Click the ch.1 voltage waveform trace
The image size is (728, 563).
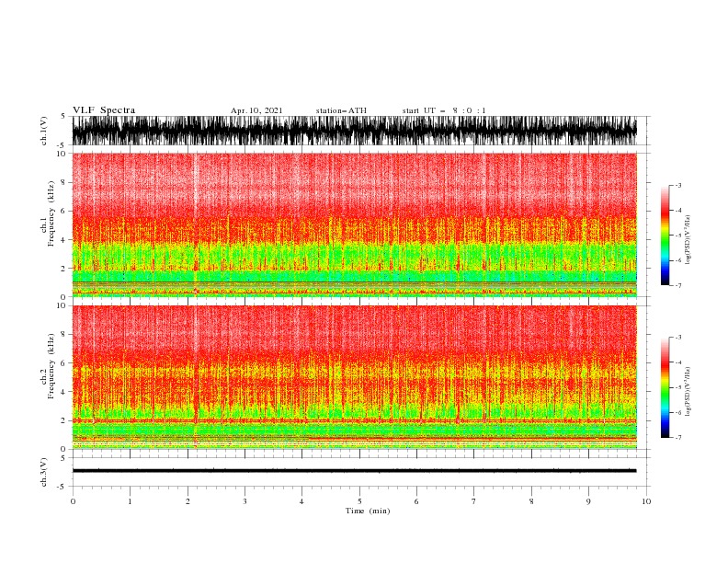354,131
